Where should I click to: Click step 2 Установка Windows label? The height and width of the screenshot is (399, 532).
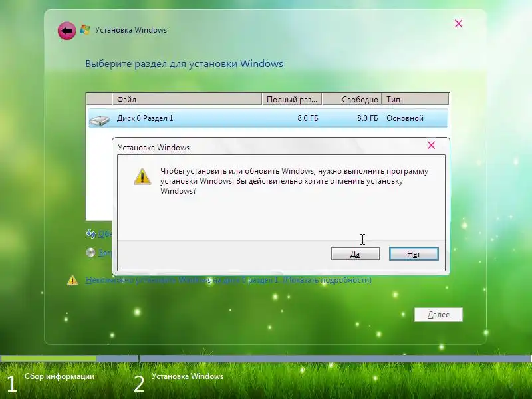(188, 376)
